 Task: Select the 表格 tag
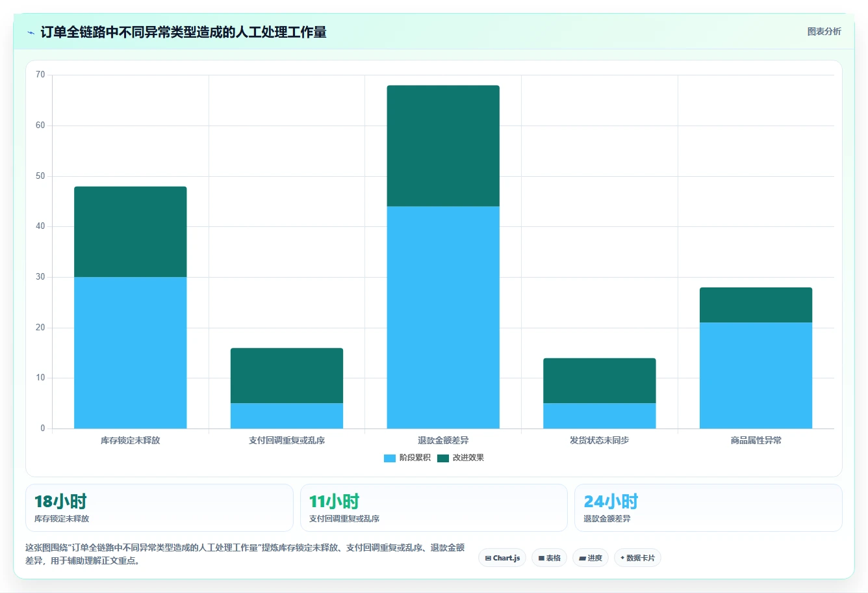click(x=550, y=558)
